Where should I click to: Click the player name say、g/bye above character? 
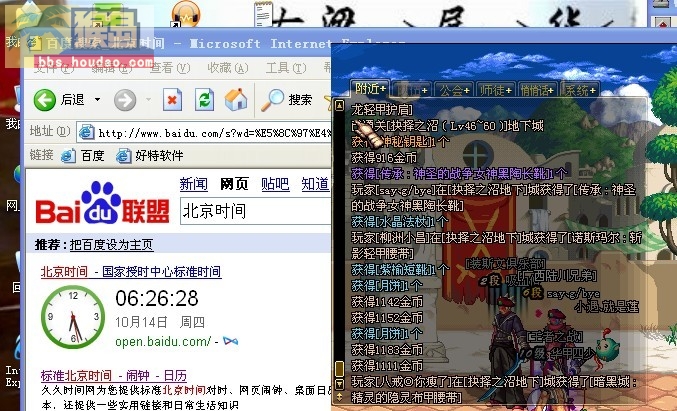click(x=573, y=294)
